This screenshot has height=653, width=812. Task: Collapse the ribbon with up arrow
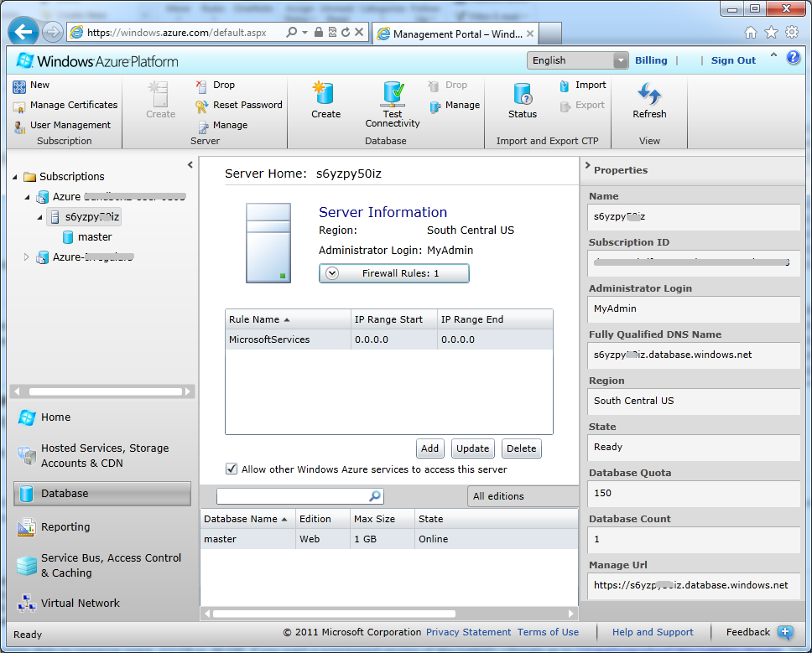(773, 54)
